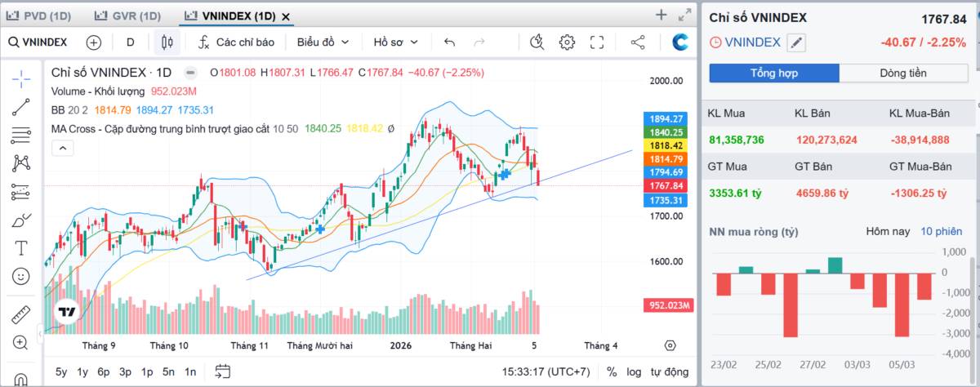Set chart range to 1p

[x=147, y=371]
